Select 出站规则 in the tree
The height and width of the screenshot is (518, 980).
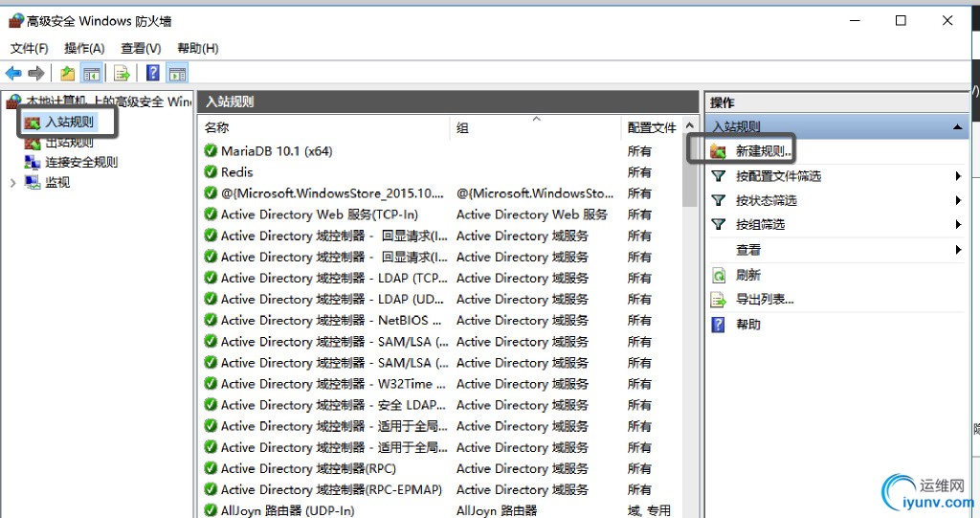point(69,143)
